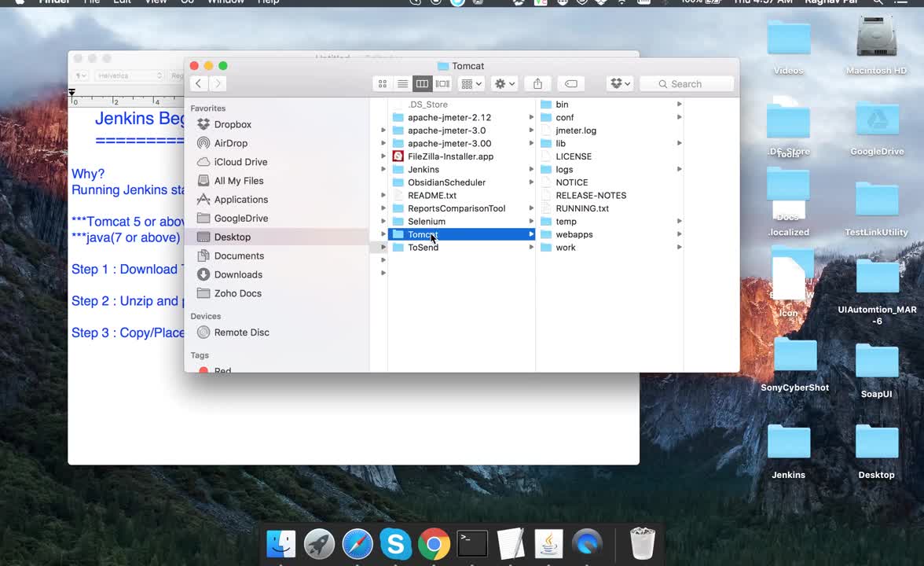Open the item arrangement dropdown
The height and width of the screenshot is (566, 924).
coord(471,83)
